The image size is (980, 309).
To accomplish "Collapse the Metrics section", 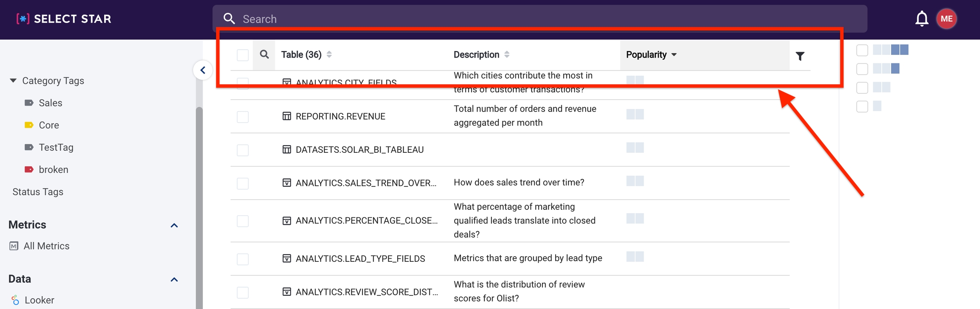I will [174, 225].
